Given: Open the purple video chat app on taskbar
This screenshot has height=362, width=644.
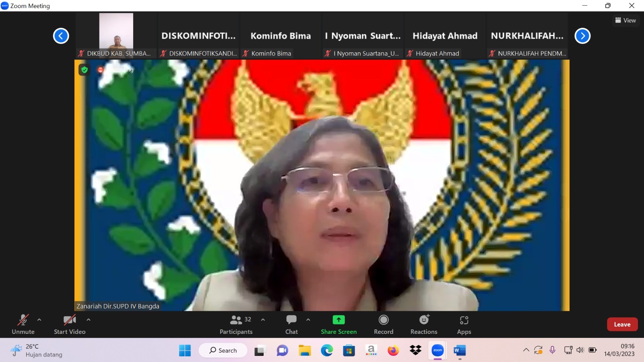Looking at the screenshot, I should tap(283, 350).
